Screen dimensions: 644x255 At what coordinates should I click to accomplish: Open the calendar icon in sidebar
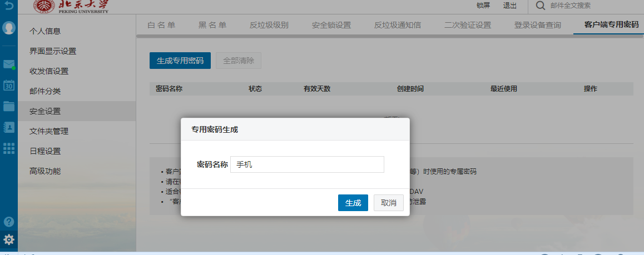pos(9,85)
